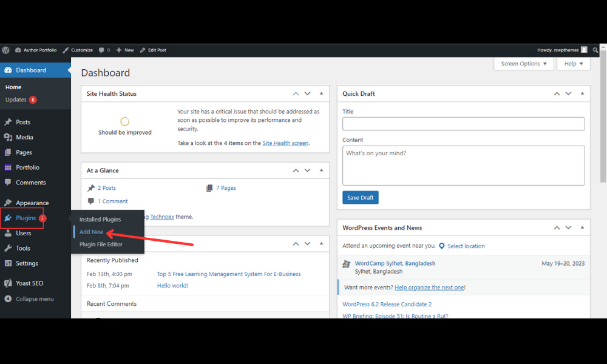Select Installed Plugins from submenu

point(100,220)
